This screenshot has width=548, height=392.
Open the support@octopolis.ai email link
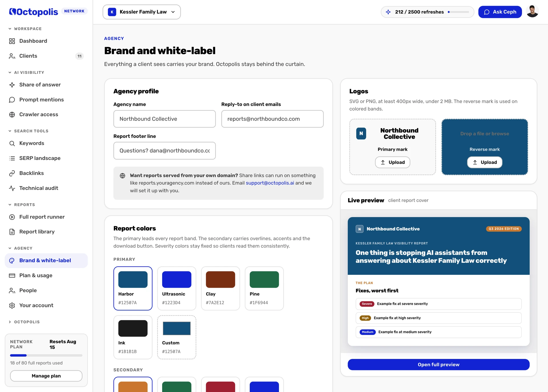click(270, 183)
